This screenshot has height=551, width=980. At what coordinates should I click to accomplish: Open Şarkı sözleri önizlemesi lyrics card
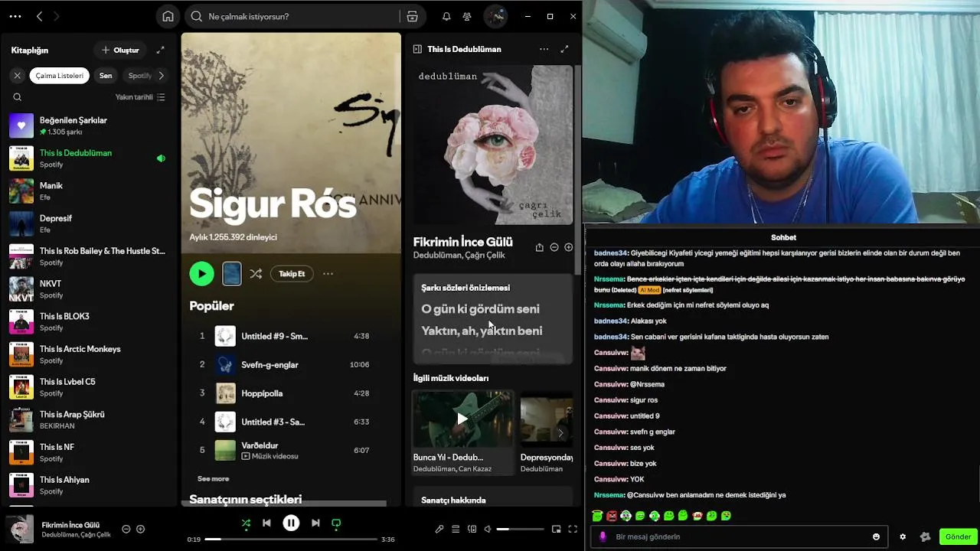(x=493, y=318)
